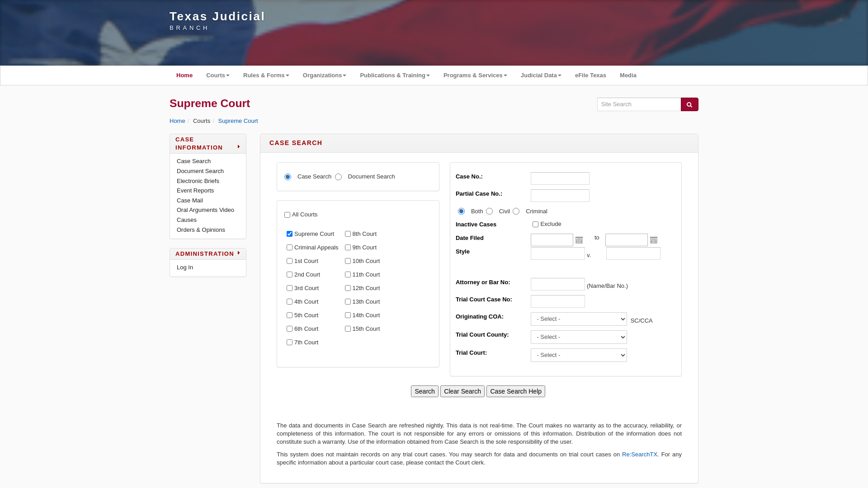Click the Partial Case No. field
The image size is (868, 488).
pyautogui.click(x=560, y=196)
